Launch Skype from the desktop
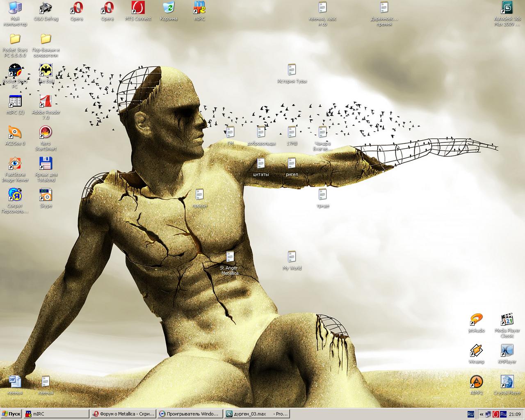The width and height of the screenshot is (525, 420). point(46,195)
